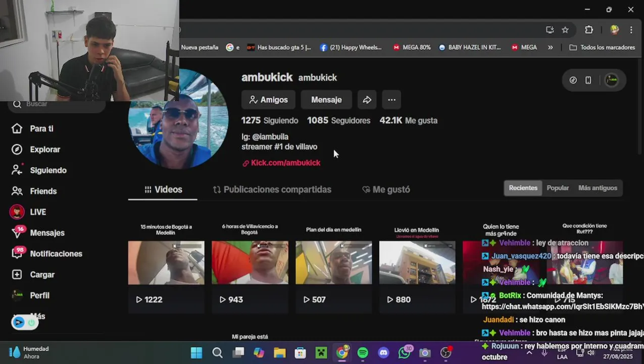Switch to Publicaciones compartidas tab
The image size is (644, 364).
[272, 190]
